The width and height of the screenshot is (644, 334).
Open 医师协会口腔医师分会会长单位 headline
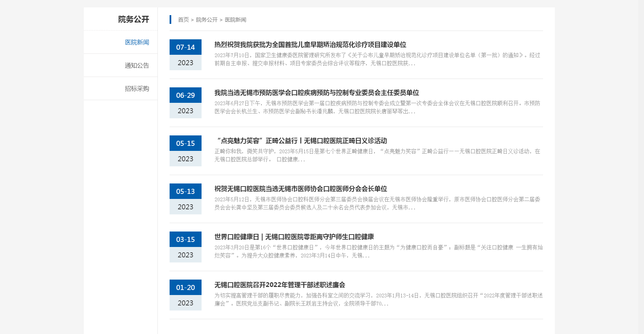point(300,189)
